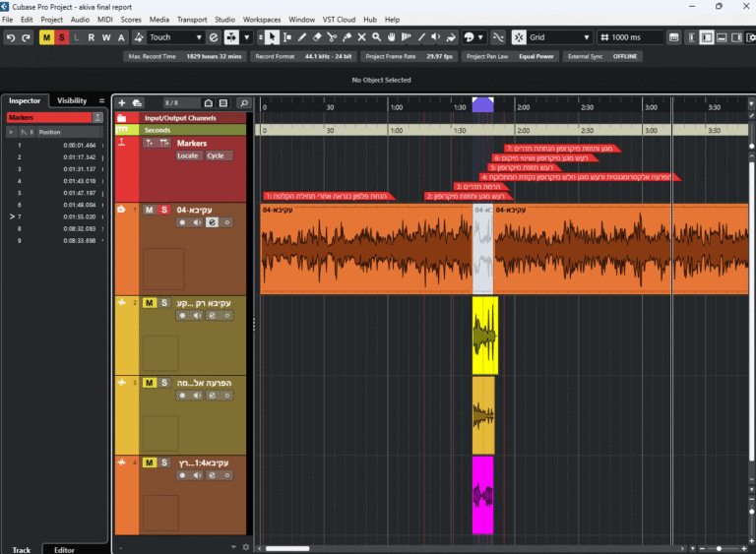Toggle global Solo S button in toolbar
This screenshot has height=554, width=756.
click(x=62, y=37)
